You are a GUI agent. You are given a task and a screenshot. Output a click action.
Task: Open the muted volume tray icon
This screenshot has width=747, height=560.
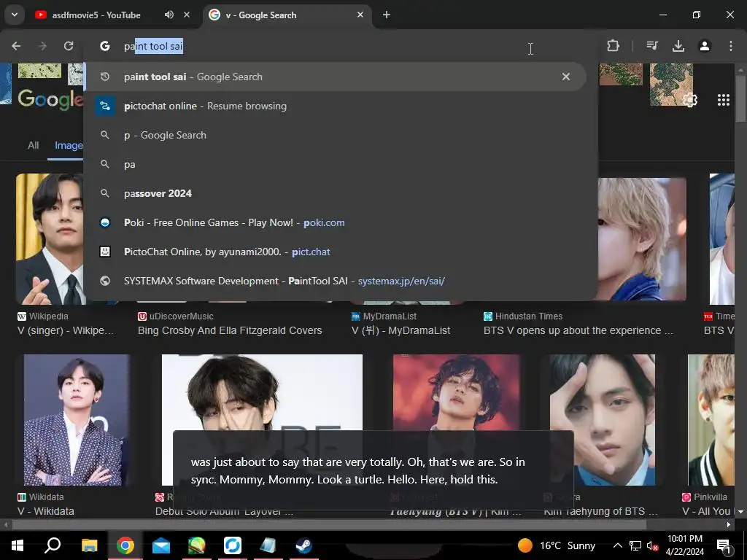[x=651, y=545]
